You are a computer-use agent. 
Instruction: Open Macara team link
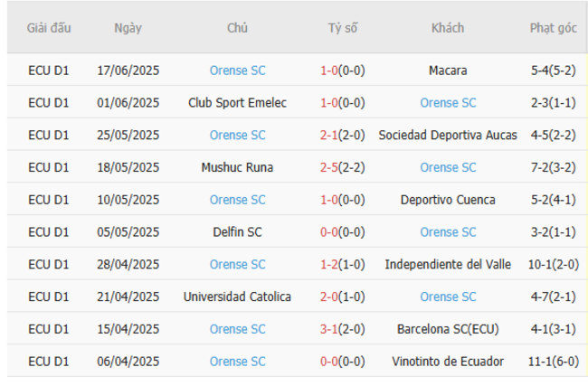click(448, 71)
